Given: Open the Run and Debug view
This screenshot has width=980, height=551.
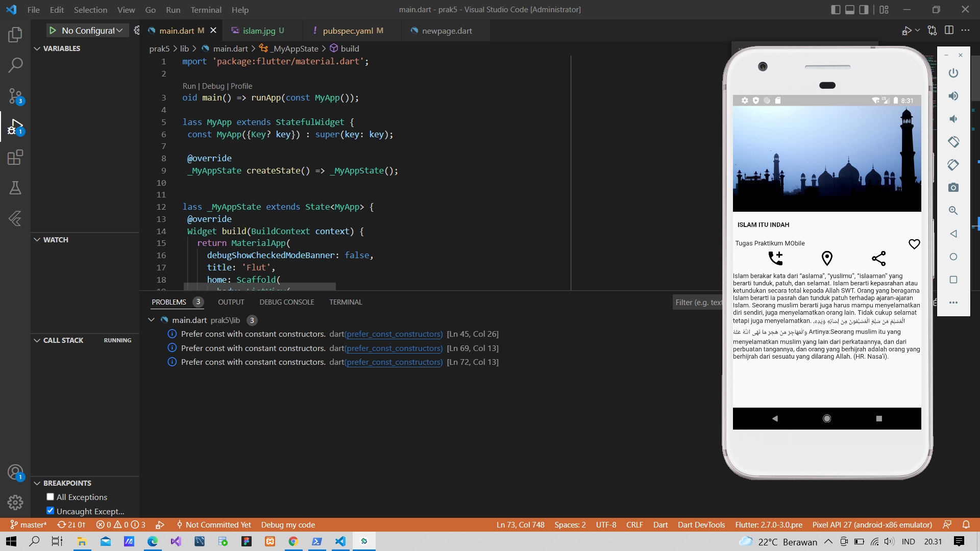Looking at the screenshot, I should point(15,127).
